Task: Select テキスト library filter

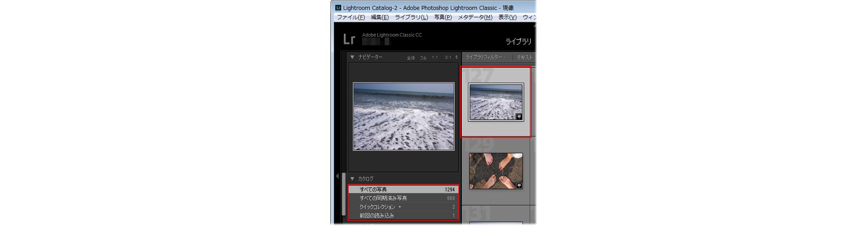Action: [x=524, y=57]
